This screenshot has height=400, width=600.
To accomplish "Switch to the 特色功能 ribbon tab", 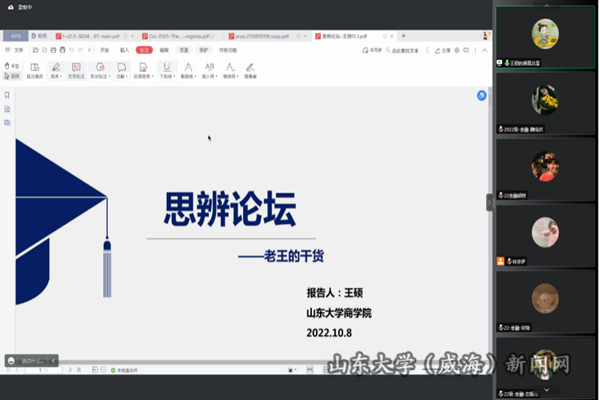I will click(228, 50).
